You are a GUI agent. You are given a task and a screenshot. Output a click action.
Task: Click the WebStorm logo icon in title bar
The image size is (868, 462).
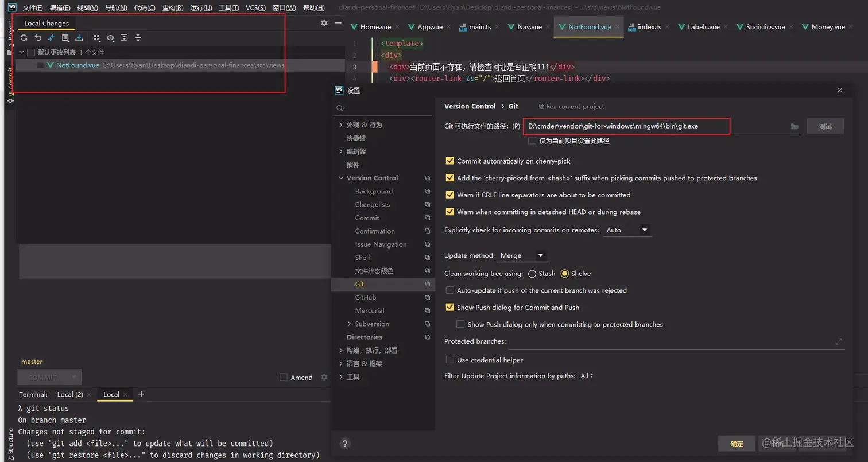pos(12,7)
